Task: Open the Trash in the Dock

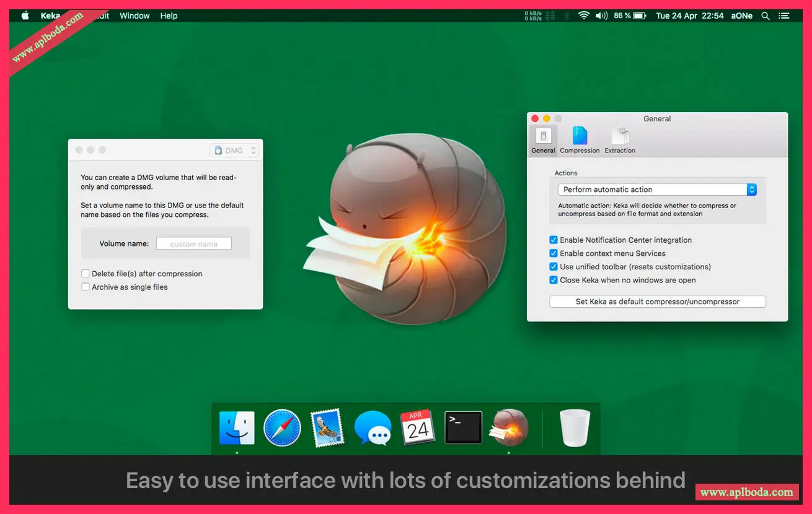Action: [x=575, y=428]
